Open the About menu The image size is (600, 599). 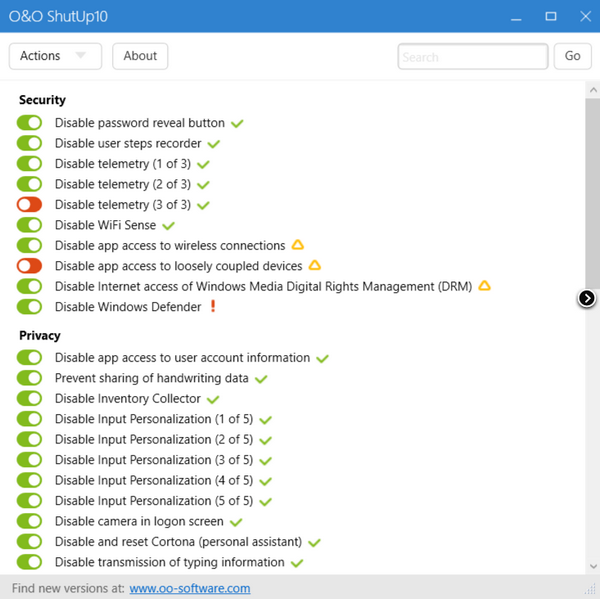point(140,56)
